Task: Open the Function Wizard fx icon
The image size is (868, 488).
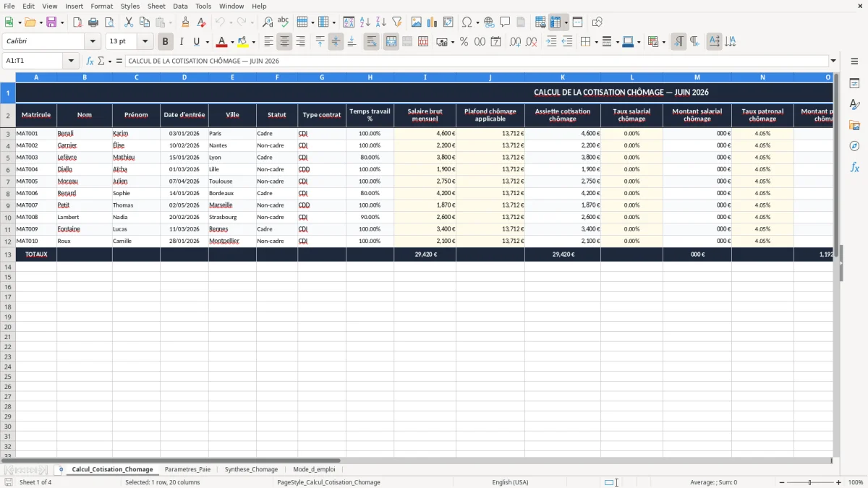Action: coord(90,61)
